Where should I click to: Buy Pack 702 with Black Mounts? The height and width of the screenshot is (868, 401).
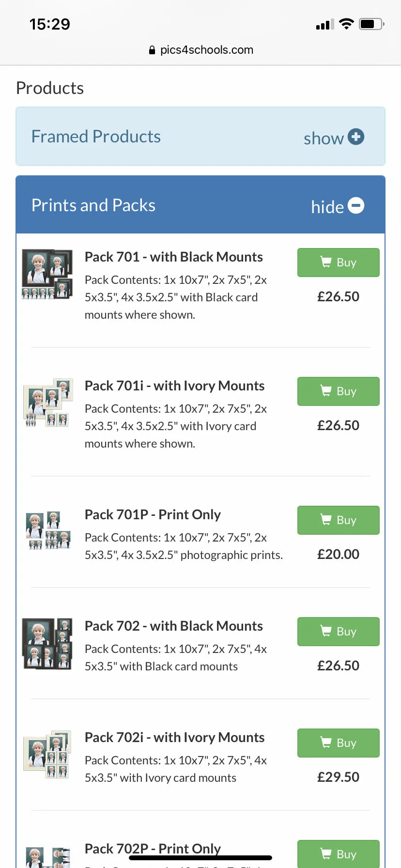tap(338, 632)
